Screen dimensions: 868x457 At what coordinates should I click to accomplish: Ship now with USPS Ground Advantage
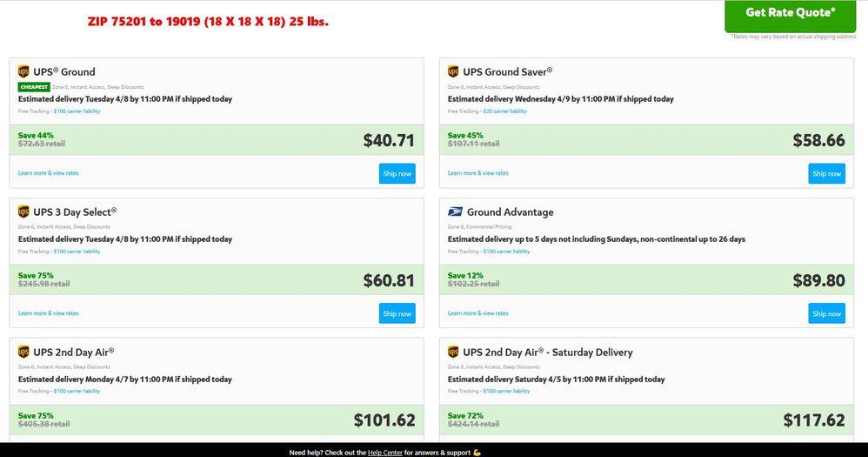pyautogui.click(x=826, y=313)
